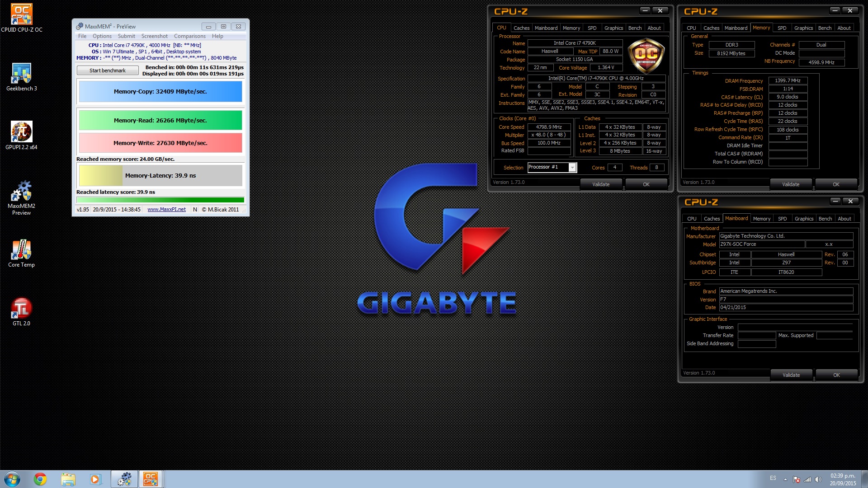Open GPUPI 2.2 x64 desktop shortcut
Screen dimensions: 868x488
[x=21, y=136]
